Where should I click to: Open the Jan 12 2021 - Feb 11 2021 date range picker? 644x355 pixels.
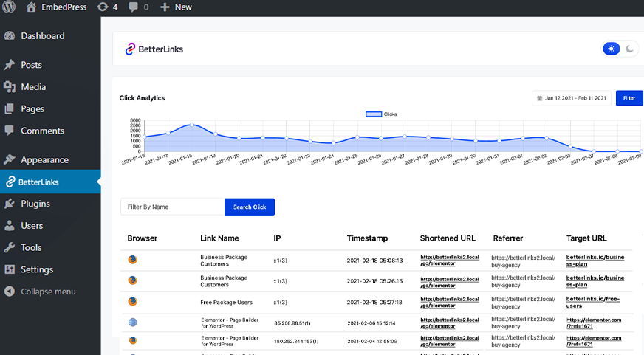(572, 98)
